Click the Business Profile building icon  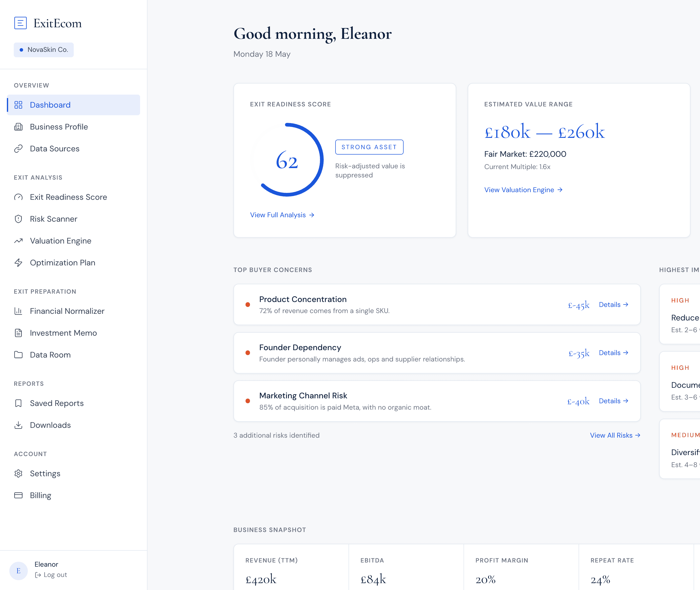click(18, 127)
